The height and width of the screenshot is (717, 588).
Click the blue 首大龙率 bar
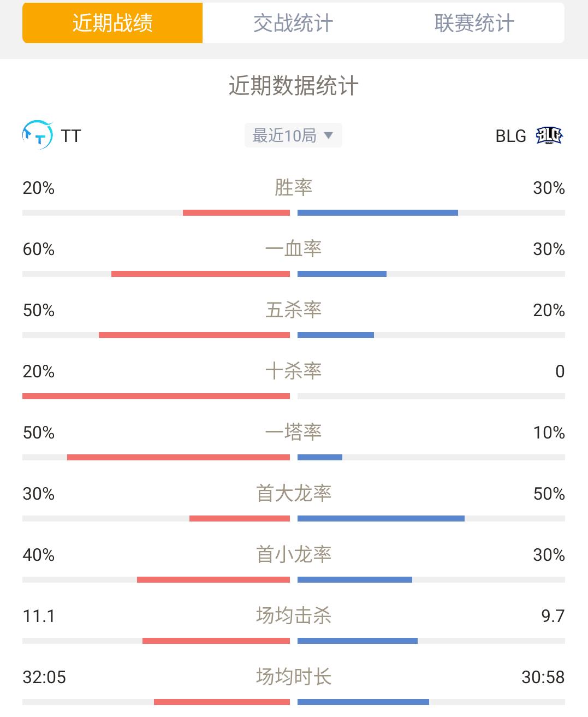pos(381,519)
